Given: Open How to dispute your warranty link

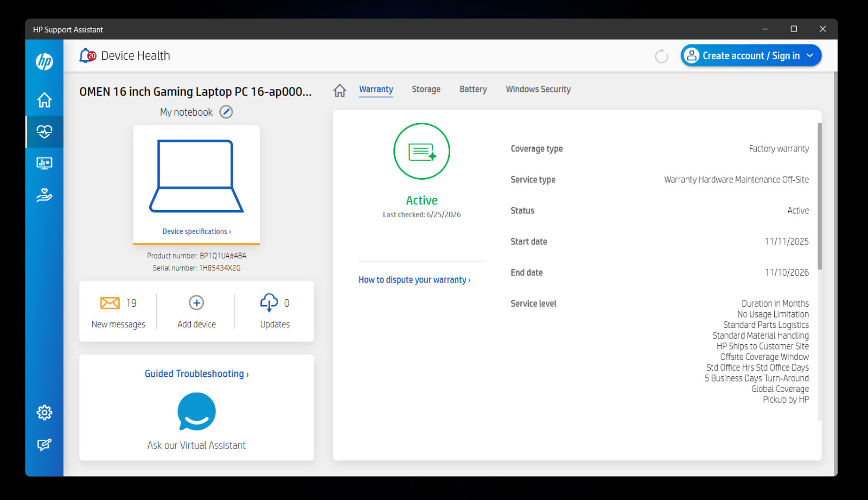Looking at the screenshot, I should pyautogui.click(x=414, y=280).
